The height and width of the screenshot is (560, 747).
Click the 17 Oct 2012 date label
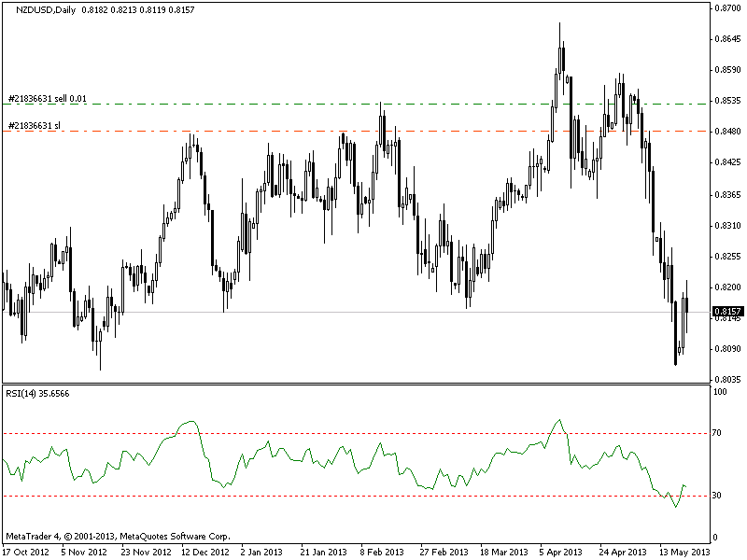coord(26,553)
